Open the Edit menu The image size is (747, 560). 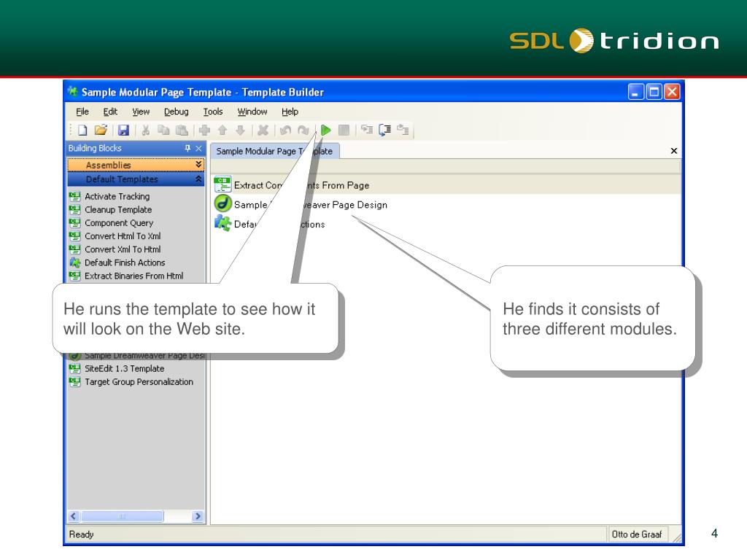coord(110,112)
